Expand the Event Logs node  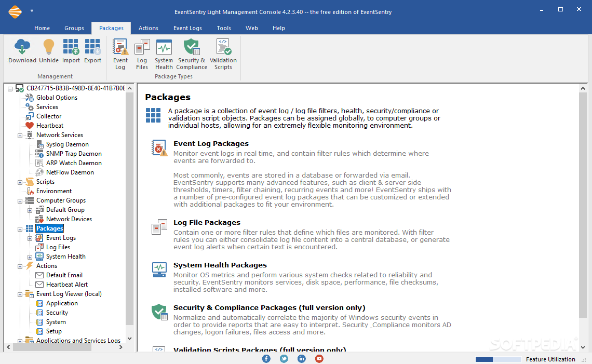[x=30, y=239]
